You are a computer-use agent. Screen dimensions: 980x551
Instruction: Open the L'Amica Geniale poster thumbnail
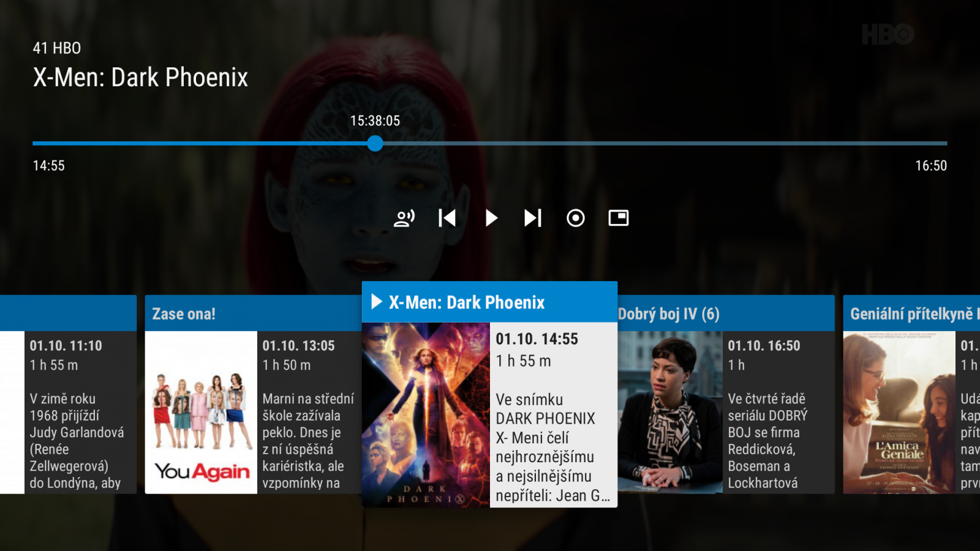click(899, 412)
